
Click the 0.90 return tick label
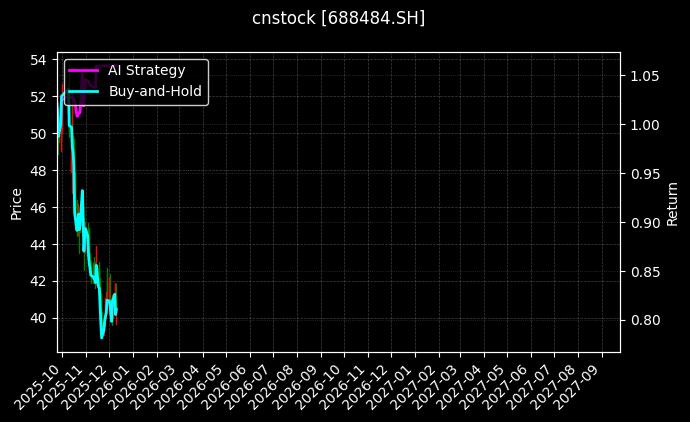click(643, 223)
